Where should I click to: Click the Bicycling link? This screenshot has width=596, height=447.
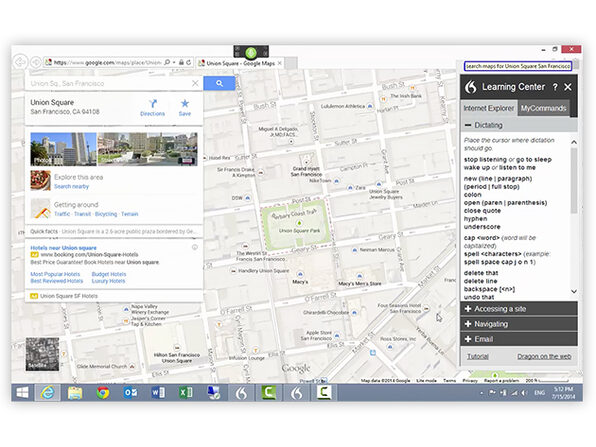click(106, 214)
